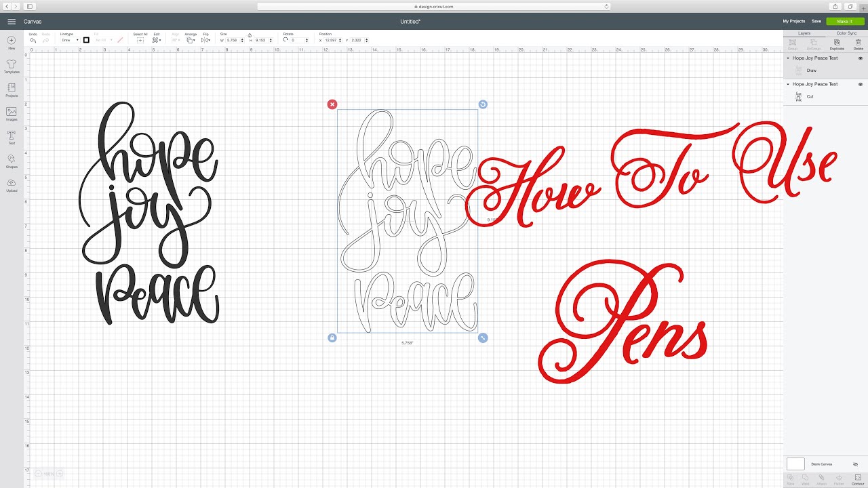Viewport: 868px width, 488px height.
Task: Open the hamburger main menu
Action: pos(12,22)
